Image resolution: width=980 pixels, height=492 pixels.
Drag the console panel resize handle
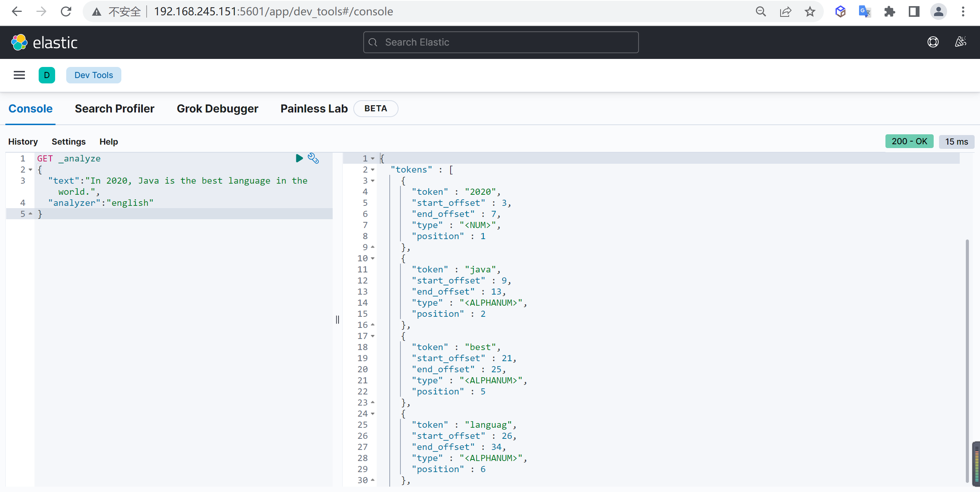[x=338, y=319]
